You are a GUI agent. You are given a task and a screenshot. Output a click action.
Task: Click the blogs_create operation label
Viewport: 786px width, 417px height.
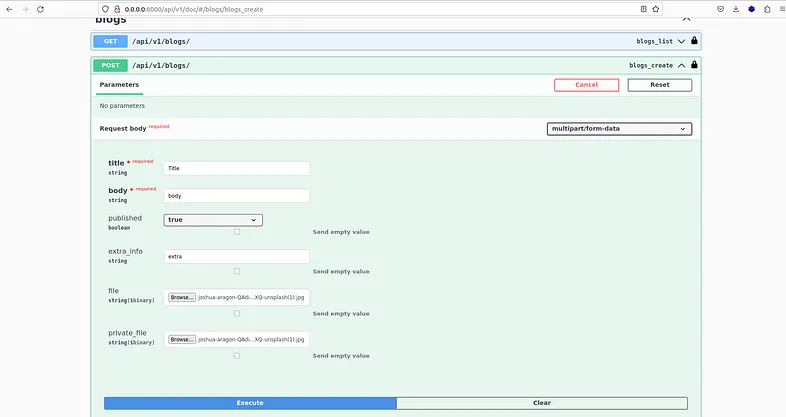(651, 65)
